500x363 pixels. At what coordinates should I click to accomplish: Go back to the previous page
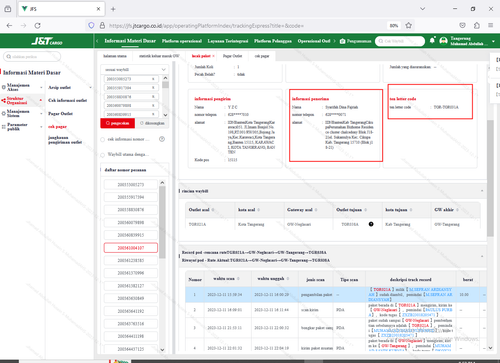point(9,25)
